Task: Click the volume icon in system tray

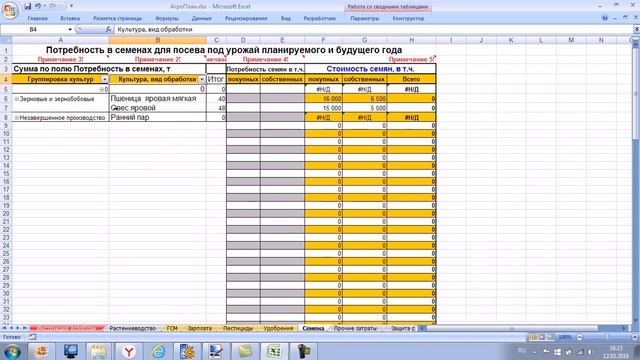Action: [x=590, y=352]
